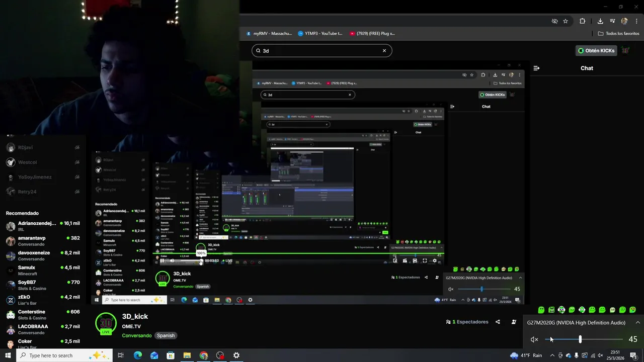
Task: Open Settings gear on the taskbar
Action: (x=236, y=355)
